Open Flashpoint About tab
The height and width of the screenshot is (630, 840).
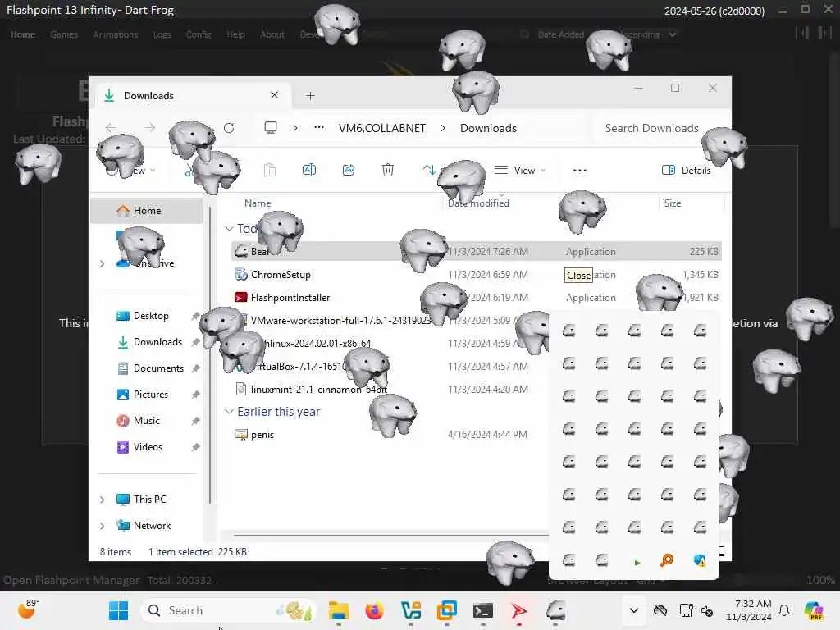(x=272, y=34)
